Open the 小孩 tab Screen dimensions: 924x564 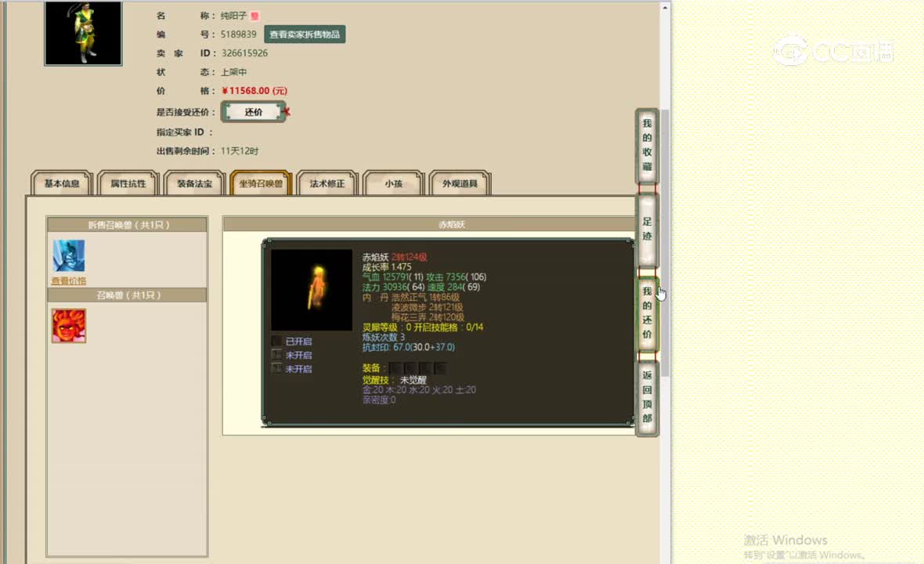coord(394,183)
